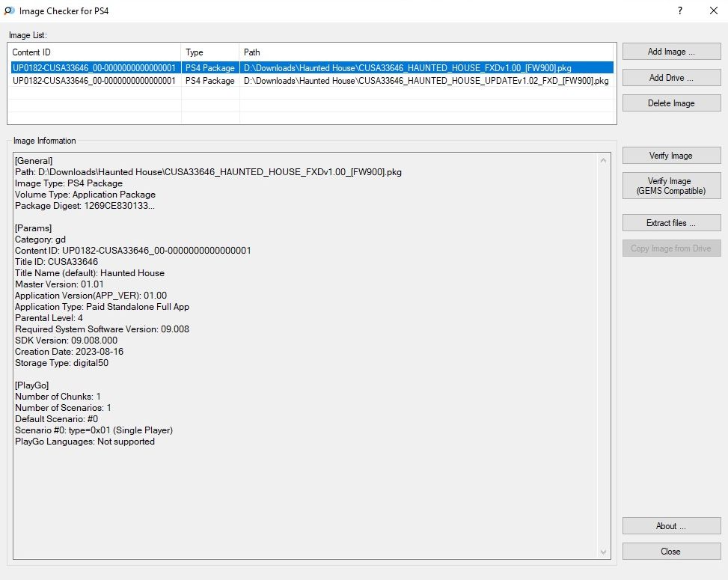Viewport: 728px width, 580px height.
Task: Click the Add Drive button
Action: pyautogui.click(x=671, y=78)
